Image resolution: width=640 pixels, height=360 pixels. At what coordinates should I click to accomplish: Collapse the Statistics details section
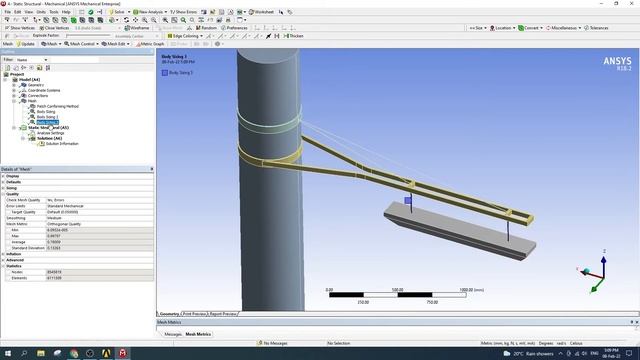click(x=3, y=266)
